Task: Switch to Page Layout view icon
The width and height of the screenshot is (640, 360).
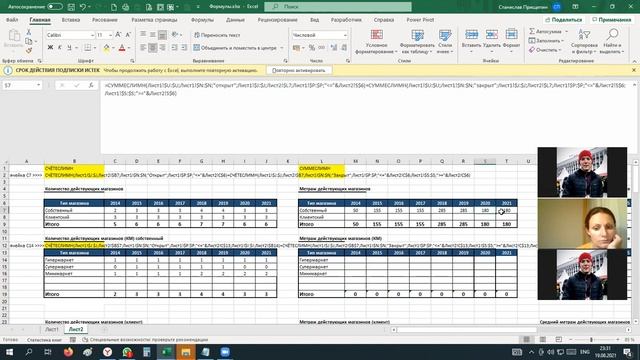Action: 542,340
